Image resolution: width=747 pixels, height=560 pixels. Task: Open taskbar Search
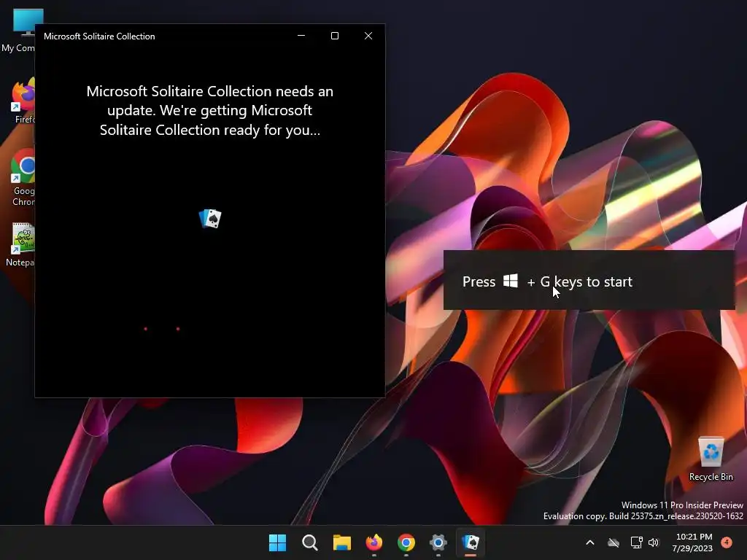coord(309,542)
